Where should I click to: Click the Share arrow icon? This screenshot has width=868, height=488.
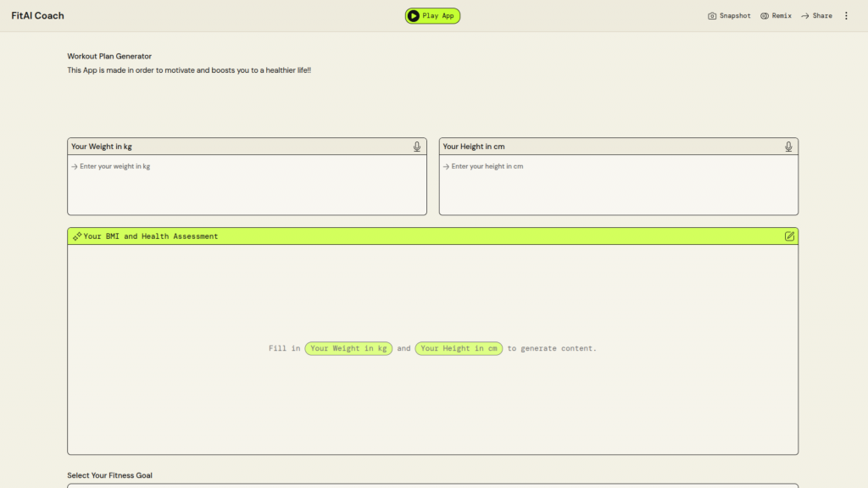point(805,16)
